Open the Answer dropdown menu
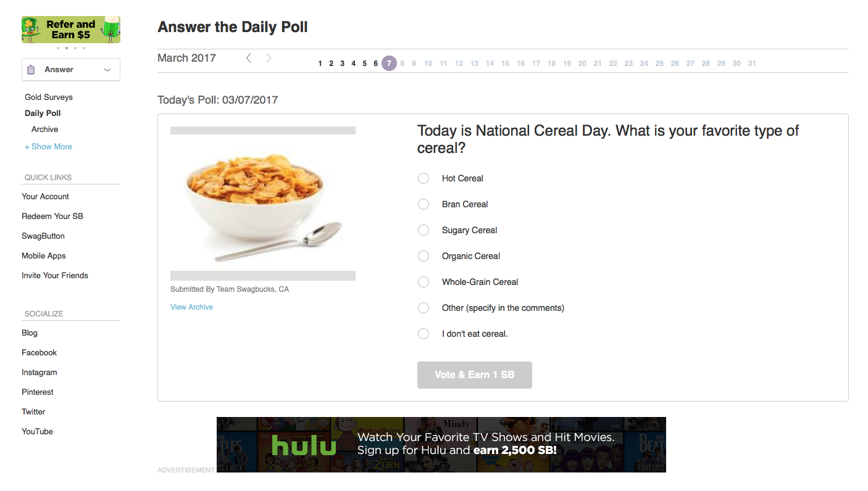 (x=71, y=70)
